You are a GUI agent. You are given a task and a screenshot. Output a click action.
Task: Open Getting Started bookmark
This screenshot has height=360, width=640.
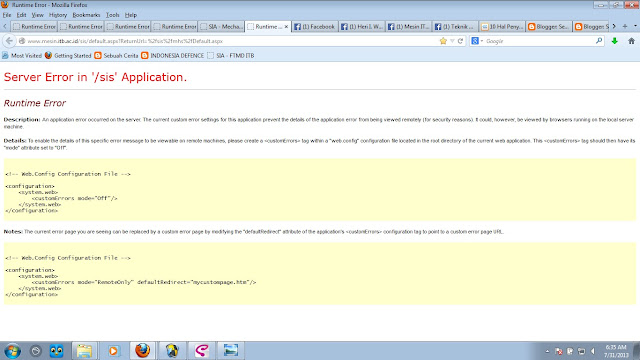[x=68, y=56]
